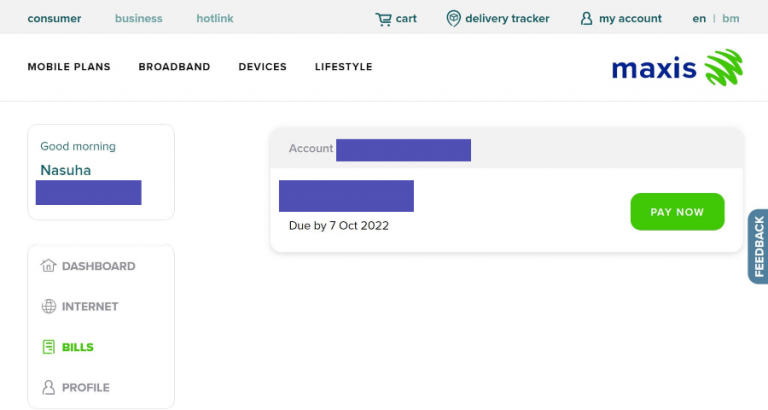Image resolution: width=768 pixels, height=410 pixels.
Task: Open the Mobile Plans menu
Action: (69, 67)
